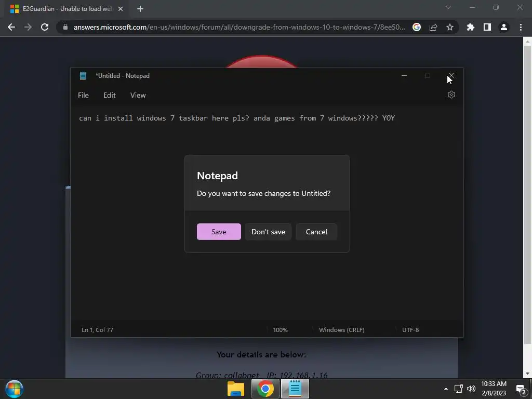532x399 pixels.
Task: Restore down the Chrome window
Action: click(x=496, y=7)
